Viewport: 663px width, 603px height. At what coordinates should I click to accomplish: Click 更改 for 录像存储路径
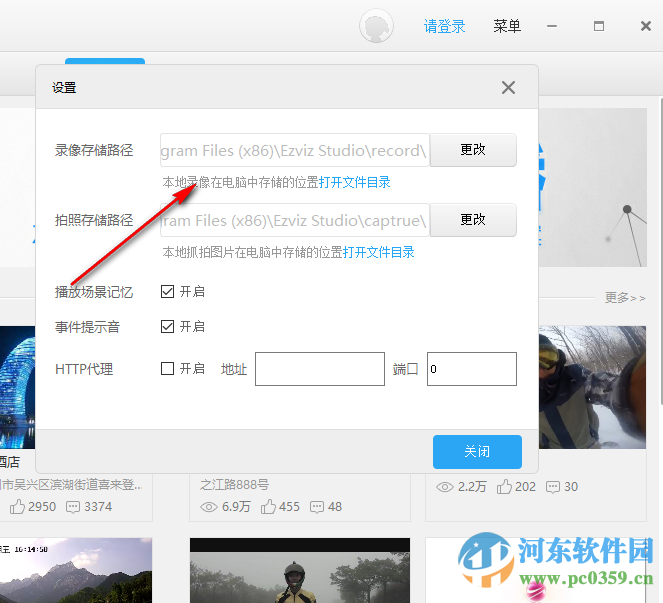click(x=473, y=150)
